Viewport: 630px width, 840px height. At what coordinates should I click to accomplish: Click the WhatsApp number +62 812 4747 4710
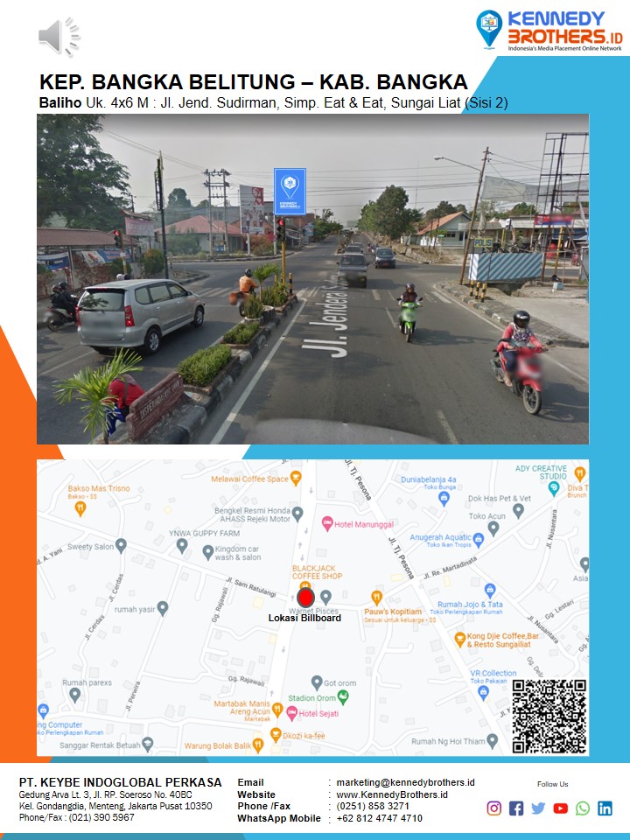coord(379,818)
